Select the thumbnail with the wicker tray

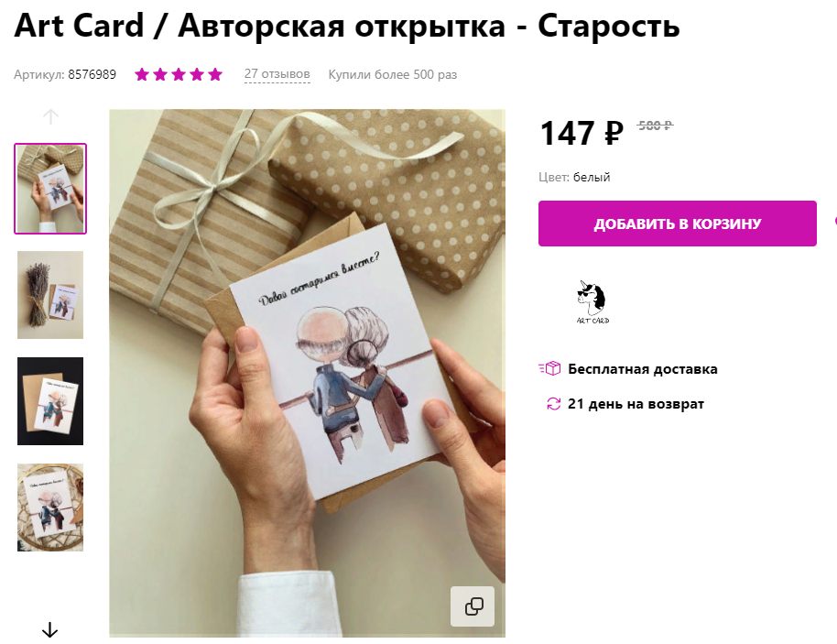(x=50, y=508)
